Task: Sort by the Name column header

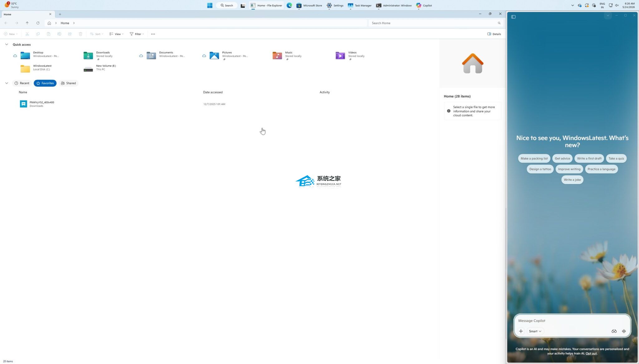Action: [23, 92]
